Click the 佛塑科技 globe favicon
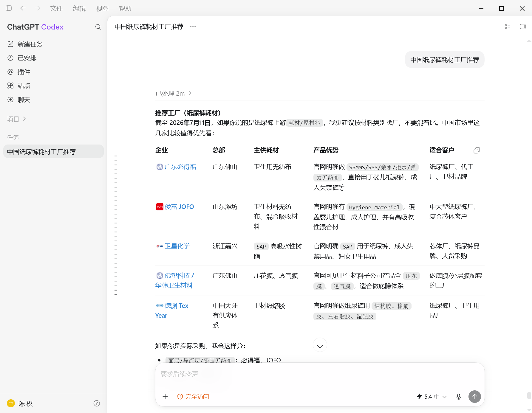532x413 pixels. point(160,276)
